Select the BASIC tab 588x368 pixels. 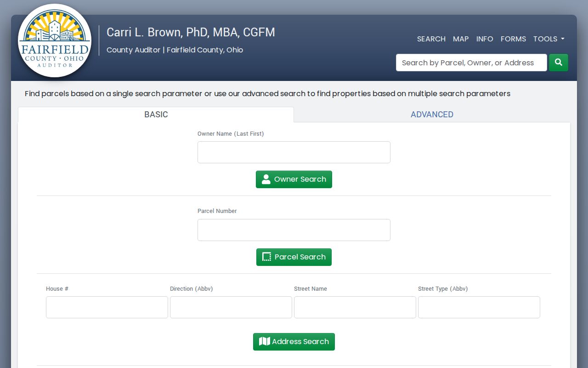click(156, 115)
